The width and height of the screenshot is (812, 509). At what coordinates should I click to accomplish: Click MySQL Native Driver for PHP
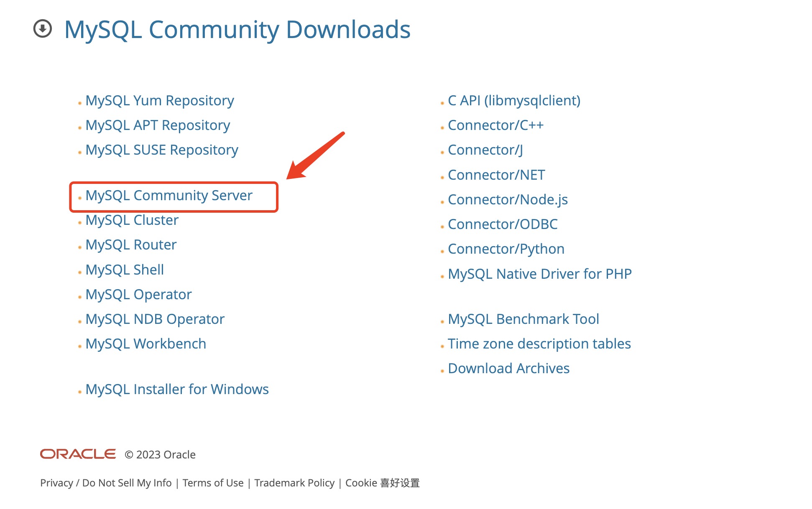tap(539, 274)
